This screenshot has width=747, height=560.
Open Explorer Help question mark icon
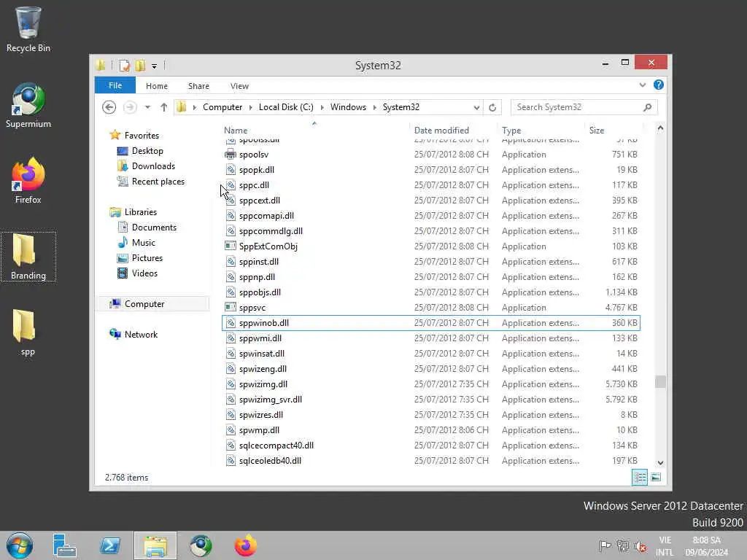pos(659,85)
